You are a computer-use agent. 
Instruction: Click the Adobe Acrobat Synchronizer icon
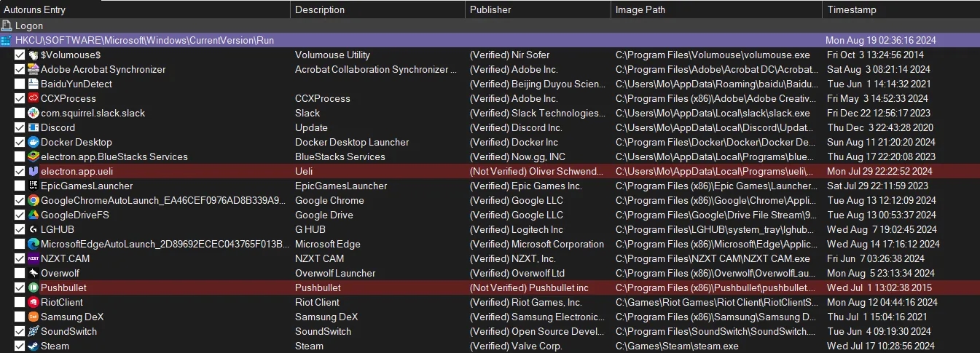coord(33,69)
